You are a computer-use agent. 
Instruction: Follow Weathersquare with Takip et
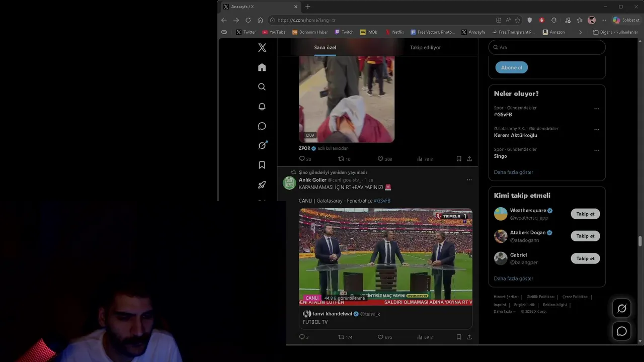[x=585, y=214]
